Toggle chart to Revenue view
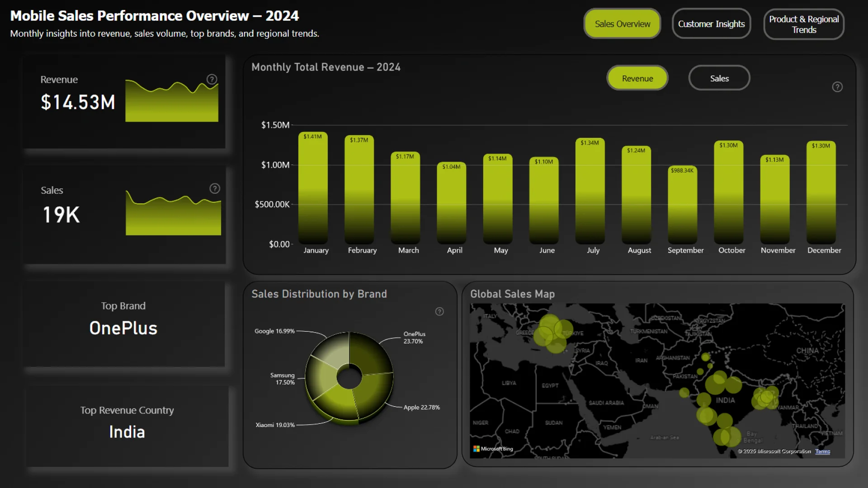Viewport: 868px width, 488px height. pos(637,78)
